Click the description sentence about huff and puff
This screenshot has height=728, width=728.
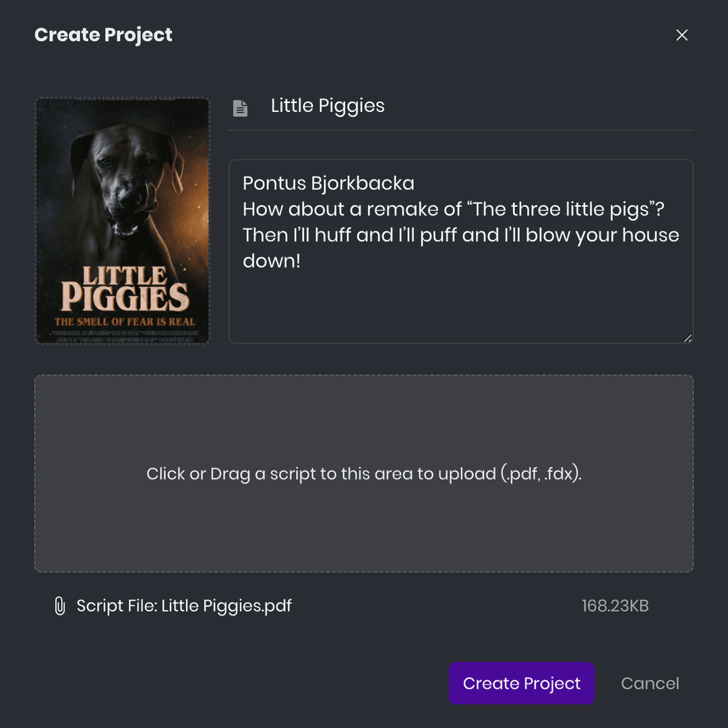click(x=460, y=235)
